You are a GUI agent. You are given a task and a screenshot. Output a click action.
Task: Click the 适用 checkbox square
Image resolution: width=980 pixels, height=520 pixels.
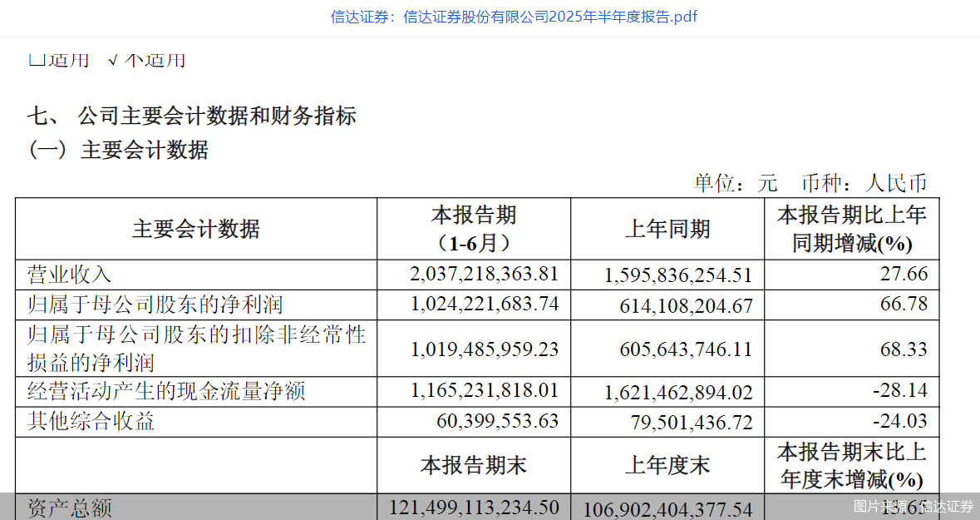[x=35, y=59]
